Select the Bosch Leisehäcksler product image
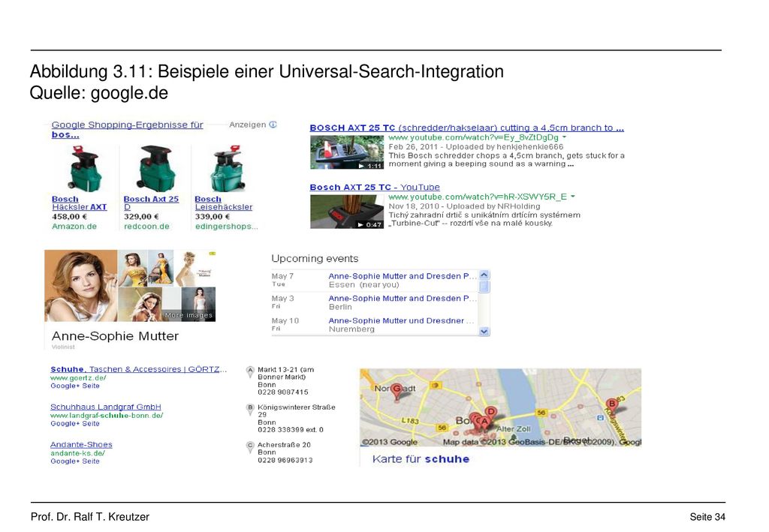The height and width of the screenshot is (532, 769). pos(227,168)
